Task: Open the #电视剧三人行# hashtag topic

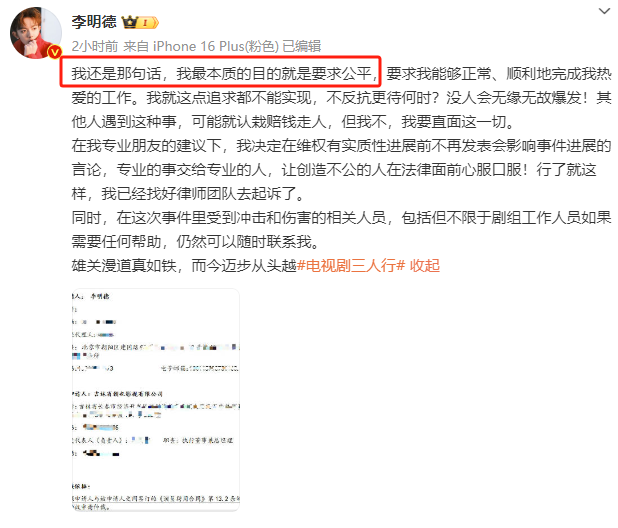Action: click(351, 266)
